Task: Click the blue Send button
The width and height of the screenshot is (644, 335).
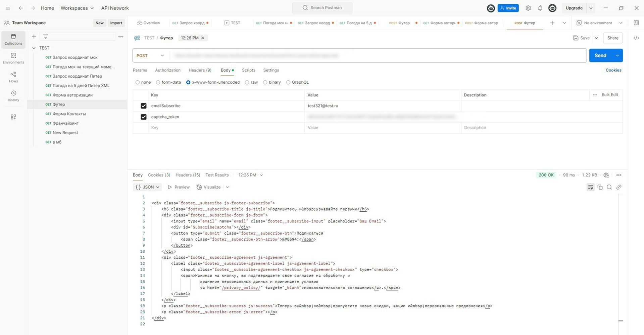Action: click(x=600, y=55)
